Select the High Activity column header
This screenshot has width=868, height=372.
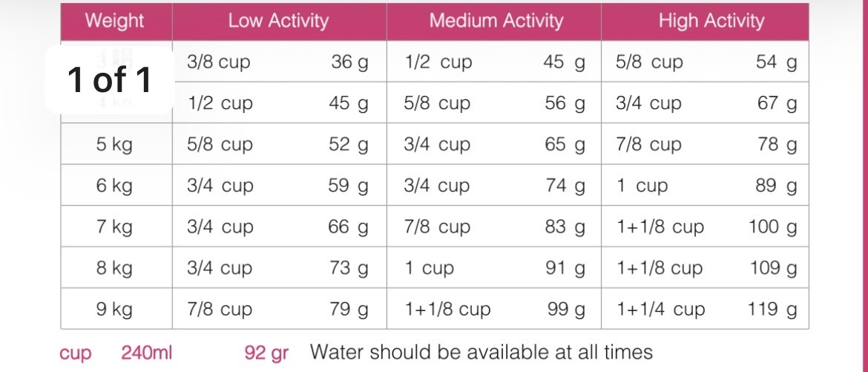coord(711,21)
